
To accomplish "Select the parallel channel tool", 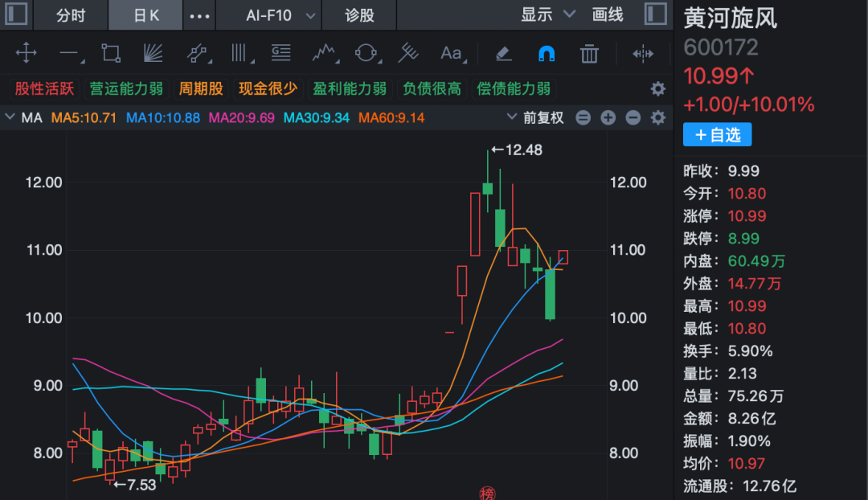I will [199, 54].
